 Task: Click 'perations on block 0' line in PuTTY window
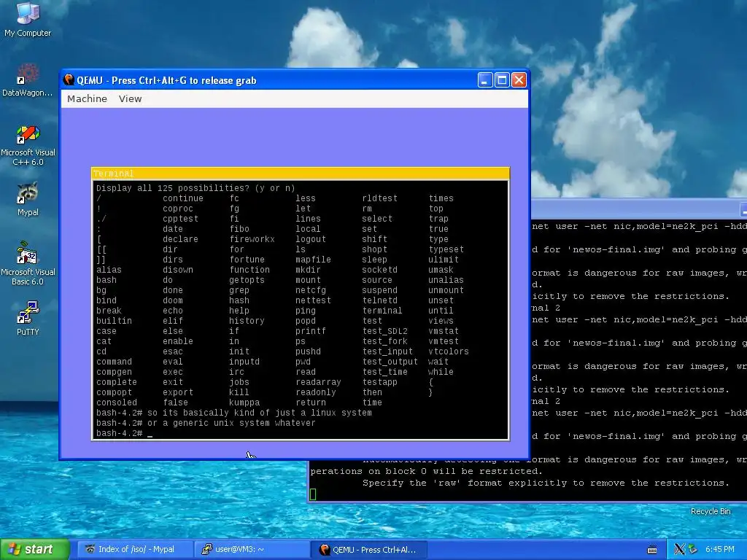(x=426, y=471)
